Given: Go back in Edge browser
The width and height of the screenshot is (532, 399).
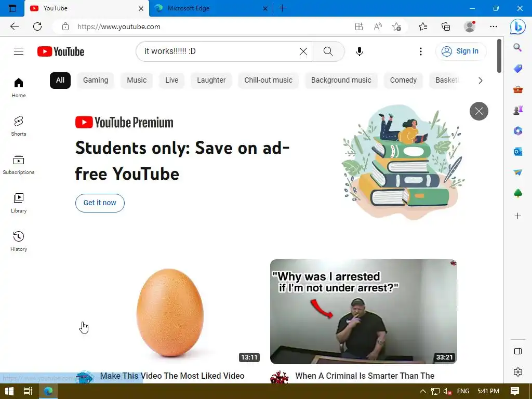Looking at the screenshot, I should [x=14, y=26].
